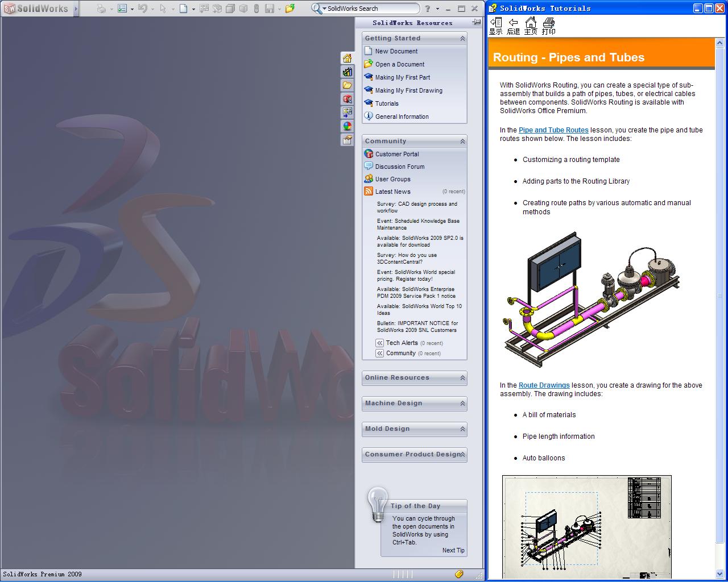Open the Tutorials link in Getting Started
Viewport: 728px width, 582px height.
pyautogui.click(x=387, y=103)
